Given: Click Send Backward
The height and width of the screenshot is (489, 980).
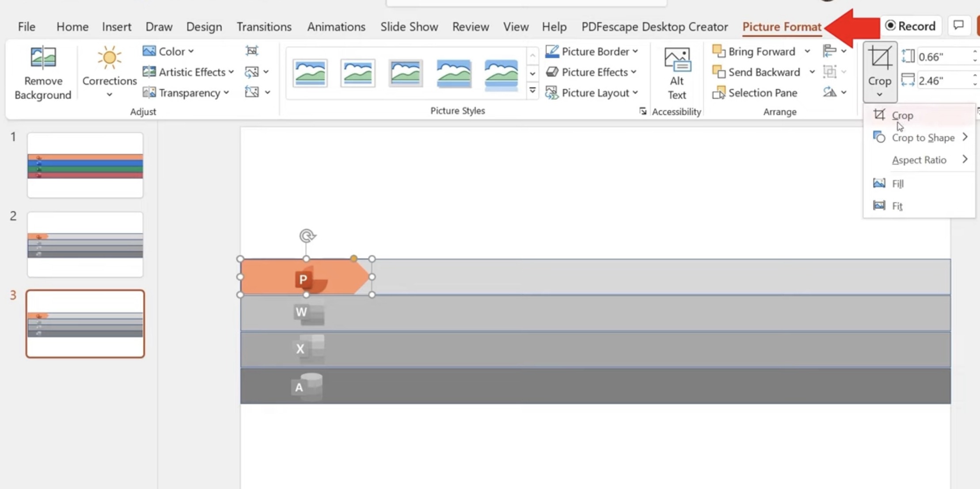Looking at the screenshot, I should (x=756, y=72).
